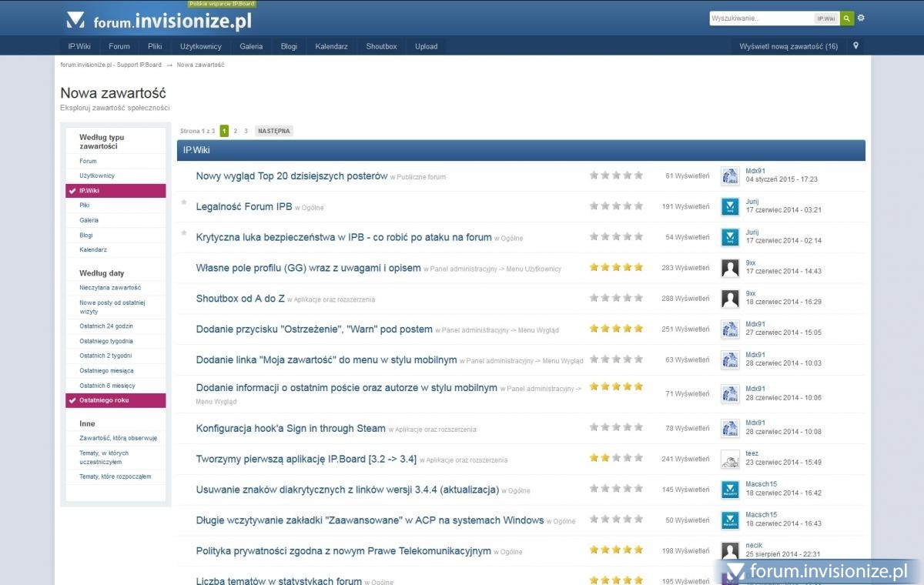
Task: Go to page 2 of results
Action: click(x=236, y=131)
